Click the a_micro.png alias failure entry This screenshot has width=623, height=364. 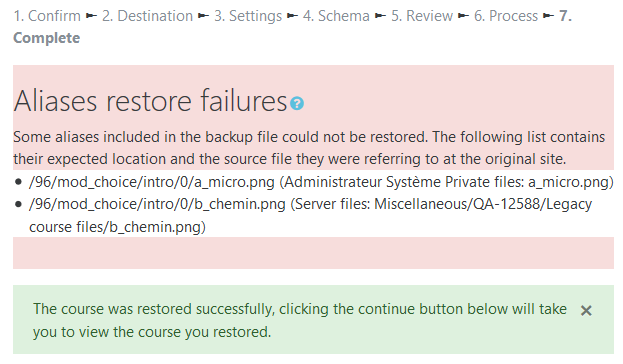point(321,182)
